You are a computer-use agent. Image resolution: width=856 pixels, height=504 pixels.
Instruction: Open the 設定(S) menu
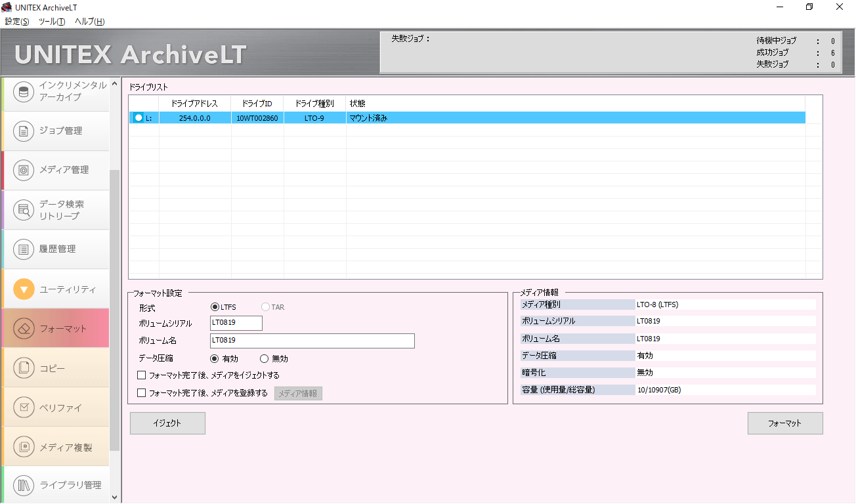click(x=17, y=22)
